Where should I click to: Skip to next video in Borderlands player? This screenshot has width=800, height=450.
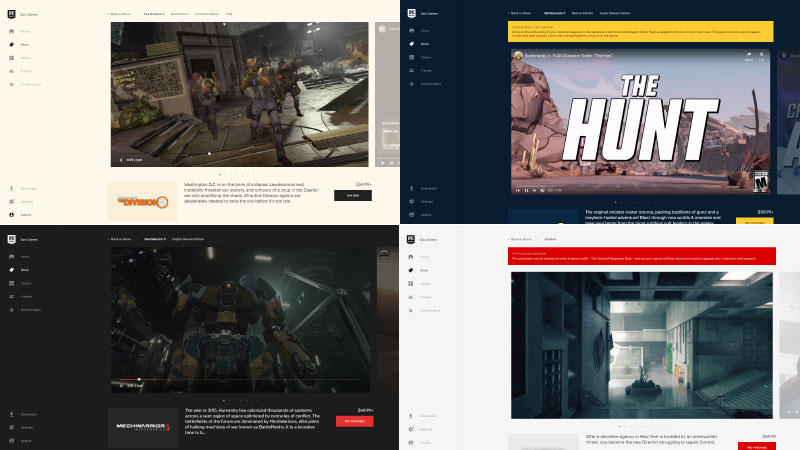534,190
